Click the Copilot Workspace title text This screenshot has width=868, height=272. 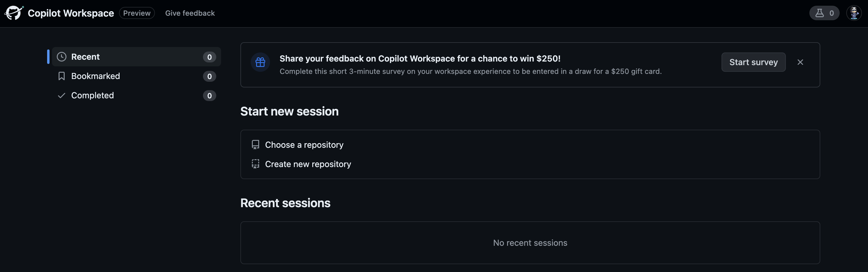coord(71,13)
